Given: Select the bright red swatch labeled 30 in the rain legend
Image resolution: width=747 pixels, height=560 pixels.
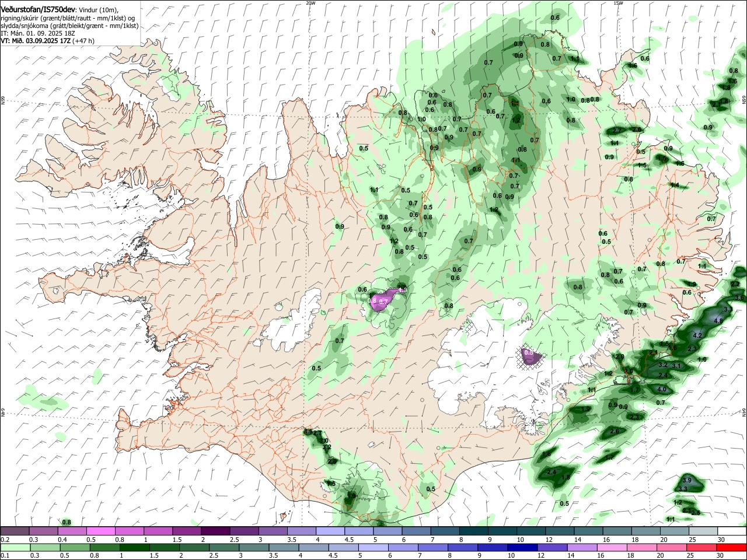Looking at the screenshot, I should pyautogui.click(x=732, y=547).
